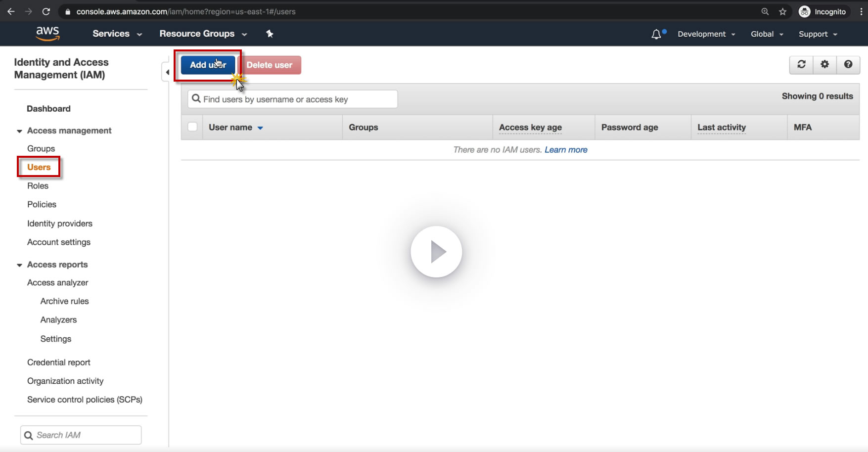Click the browser back arrow

pyautogui.click(x=11, y=11)
